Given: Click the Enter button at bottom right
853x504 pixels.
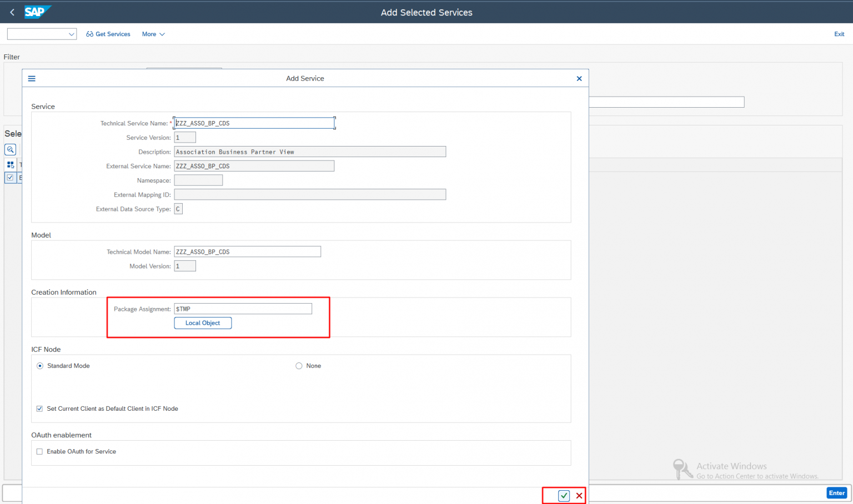Looking at the screenshot, I should pos(836,493).
